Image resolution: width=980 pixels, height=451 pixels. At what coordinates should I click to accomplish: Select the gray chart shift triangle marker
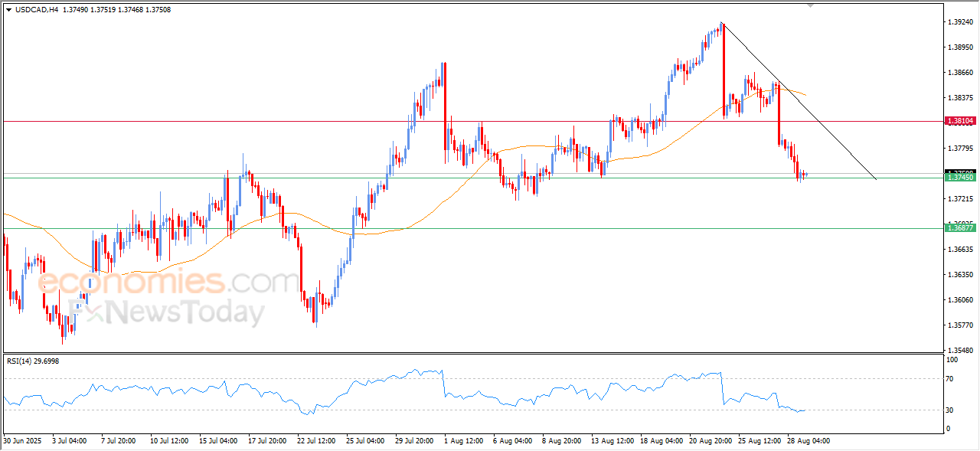812,5
